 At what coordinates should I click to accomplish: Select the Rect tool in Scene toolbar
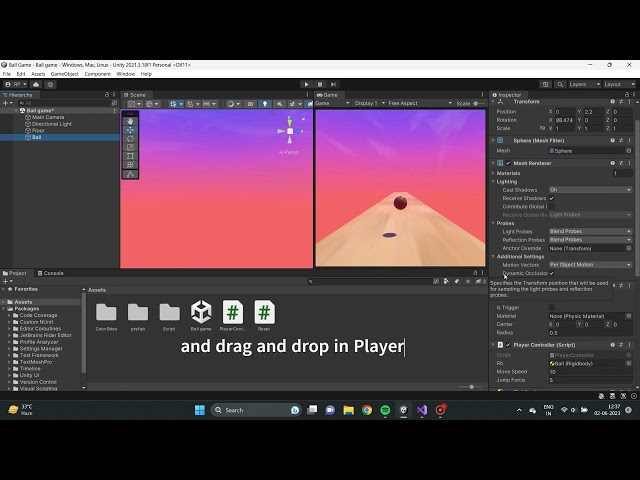[130, 156]
